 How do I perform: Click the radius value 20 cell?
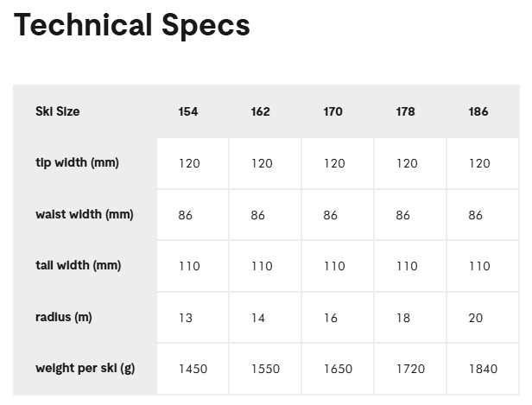[x=476, y=318]
